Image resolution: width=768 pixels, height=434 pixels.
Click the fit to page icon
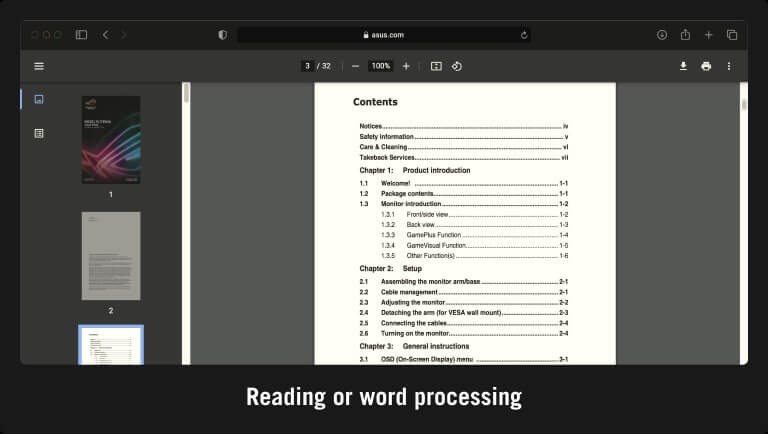[436, 66]
